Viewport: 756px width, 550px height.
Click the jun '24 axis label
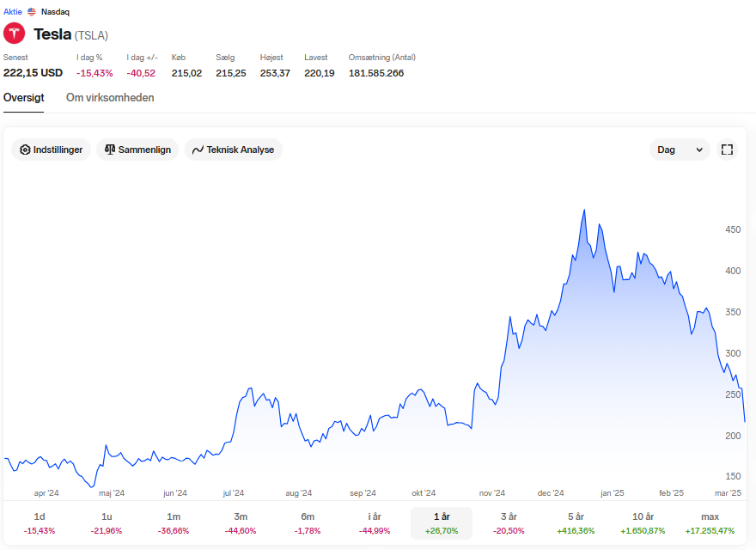pos(175,493)
